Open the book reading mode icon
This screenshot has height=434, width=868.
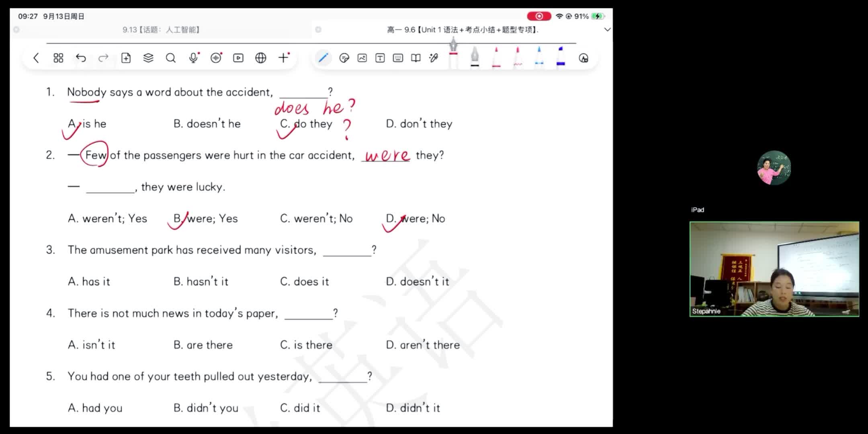[416, 58]
